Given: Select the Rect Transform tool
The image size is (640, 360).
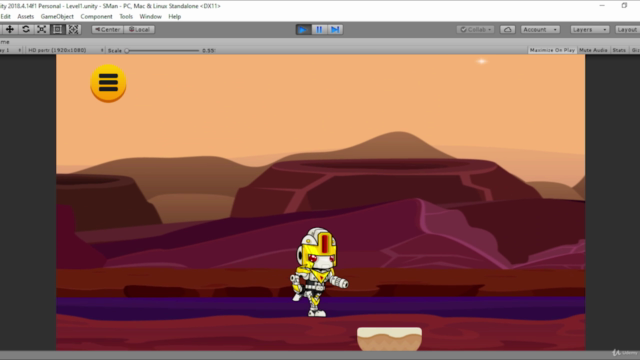Looking at the screenshot, I should coord(58,29).
